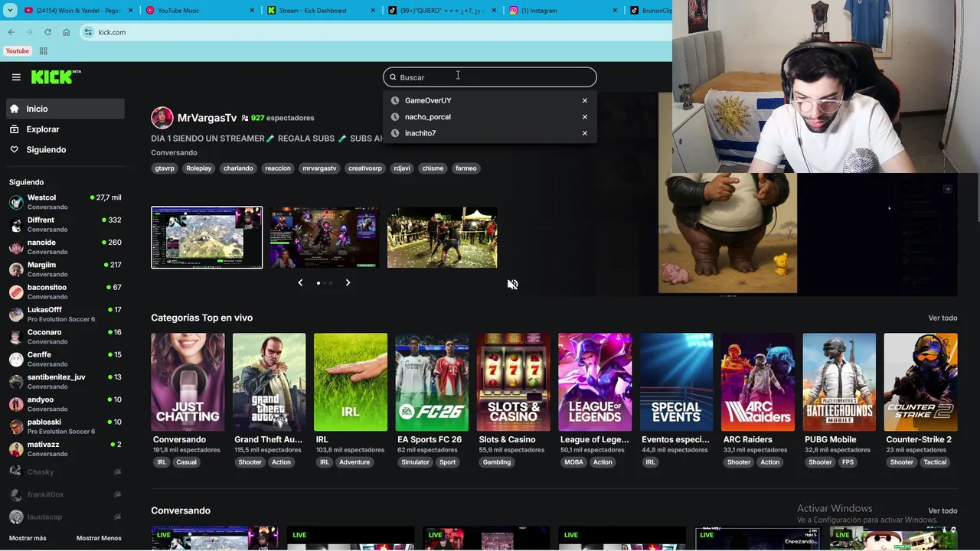Open LukasOfff channel in following list

tap(65, 314)
